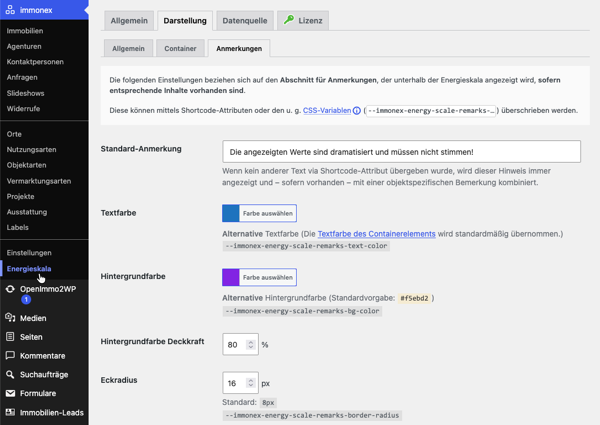Image resolution: width=600 pixels, height=425 pixels.
Task: Click the #f5ebd2 default color code
Action: (x=414, y=298)
